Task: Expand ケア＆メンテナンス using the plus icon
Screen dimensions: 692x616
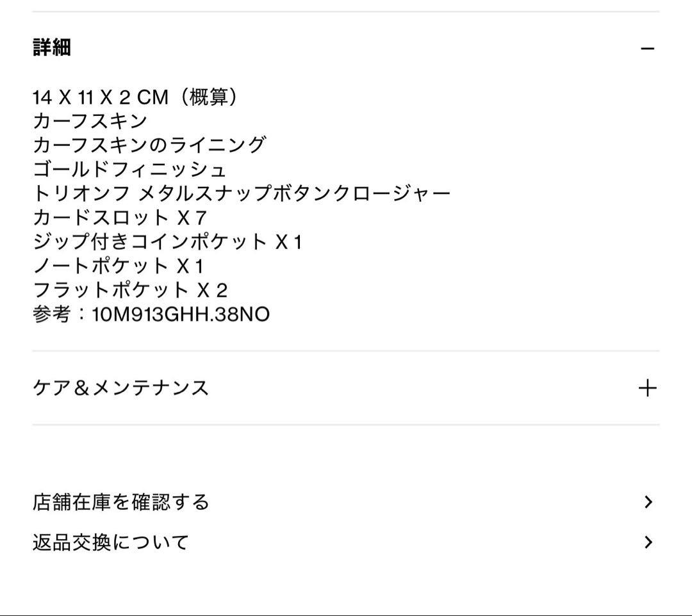Action: (647, 388)
